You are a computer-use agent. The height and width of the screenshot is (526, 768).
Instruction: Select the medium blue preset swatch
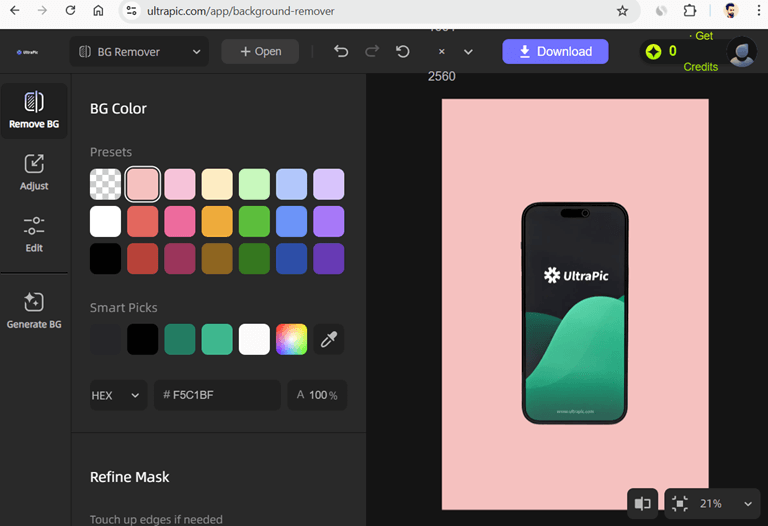(291, 221)
